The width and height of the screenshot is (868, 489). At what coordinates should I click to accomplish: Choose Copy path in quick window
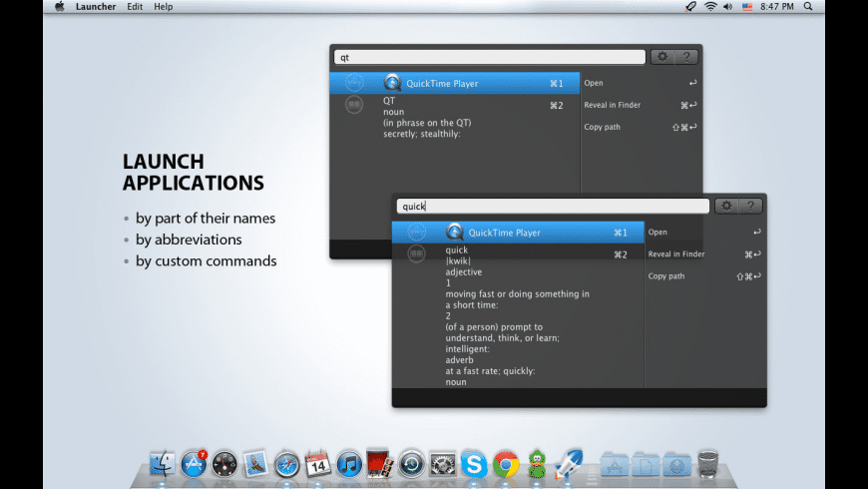click(x=704, y=275)
